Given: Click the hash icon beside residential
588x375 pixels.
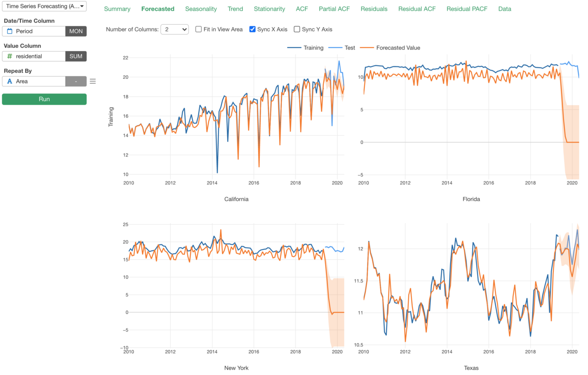Looking at the screenshot, I should [x=10, y=56].
